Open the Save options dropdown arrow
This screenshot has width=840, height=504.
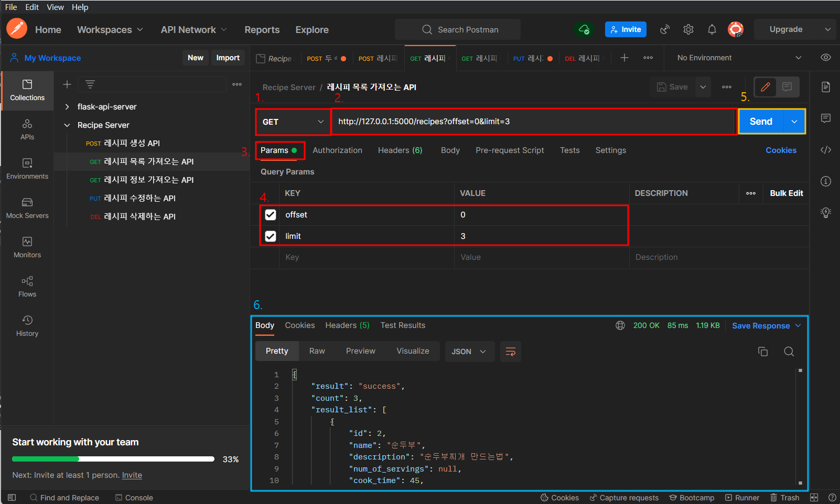[703, 87]
